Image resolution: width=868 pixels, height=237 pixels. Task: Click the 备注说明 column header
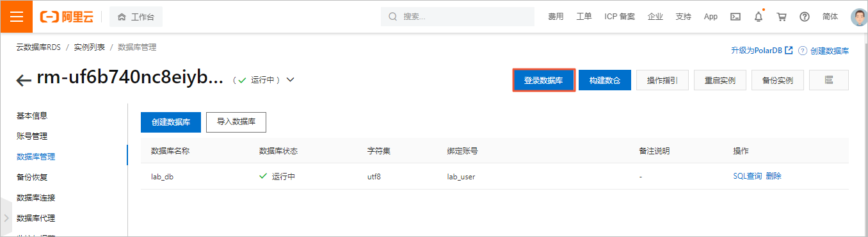coord(654,151)
